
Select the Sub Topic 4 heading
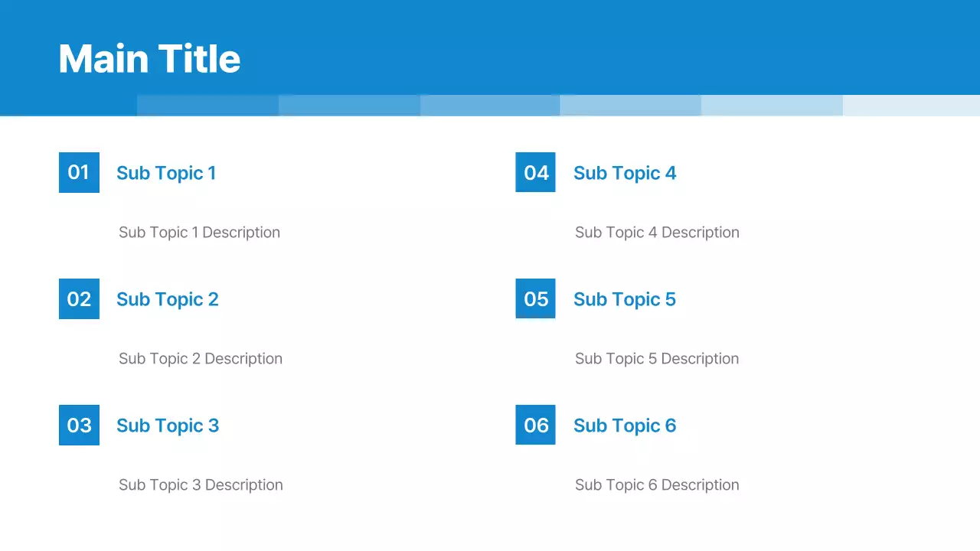click(x=625, y=173)
